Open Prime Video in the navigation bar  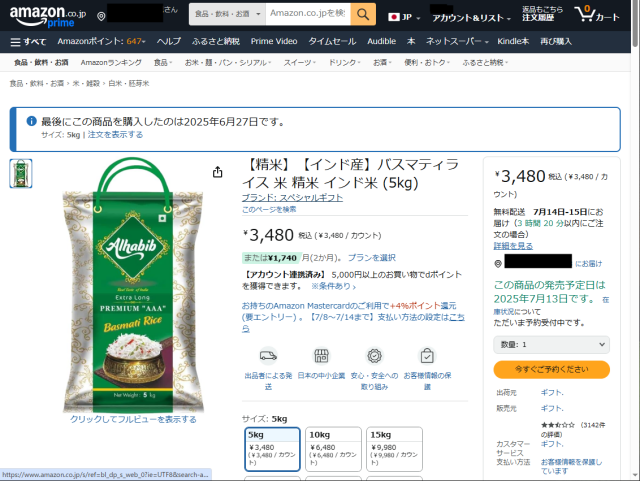point(274,41)
